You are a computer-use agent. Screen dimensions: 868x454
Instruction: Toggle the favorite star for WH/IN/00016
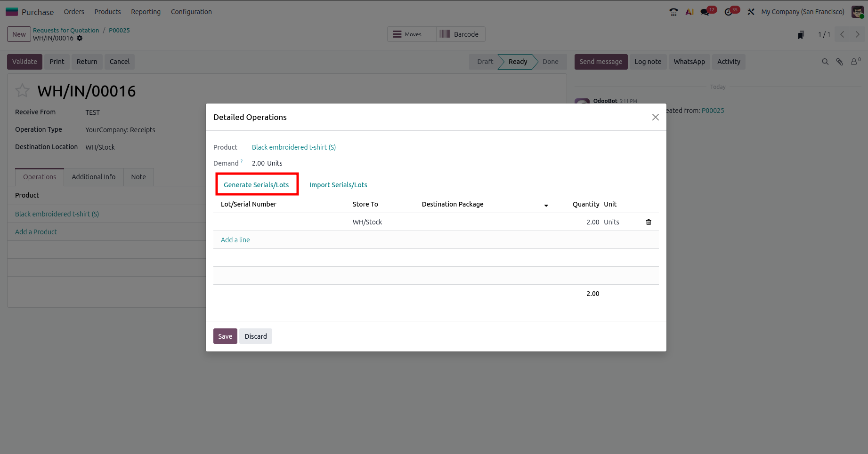point(22,90)
